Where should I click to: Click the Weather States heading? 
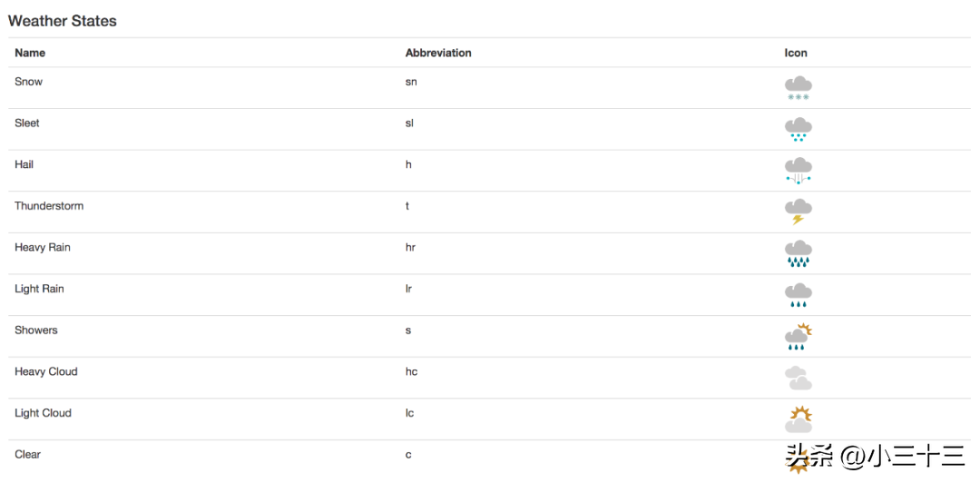click(x=62, y=21)
